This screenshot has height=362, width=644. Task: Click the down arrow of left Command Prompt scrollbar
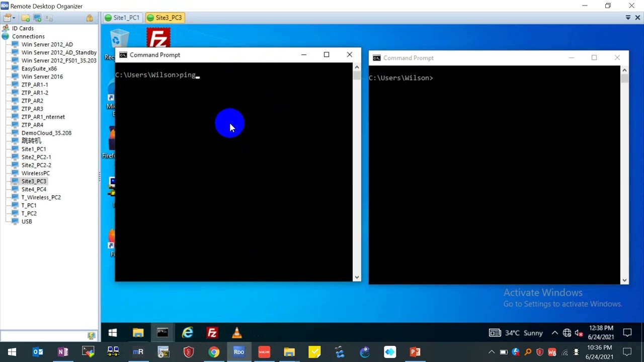[357, 277]
